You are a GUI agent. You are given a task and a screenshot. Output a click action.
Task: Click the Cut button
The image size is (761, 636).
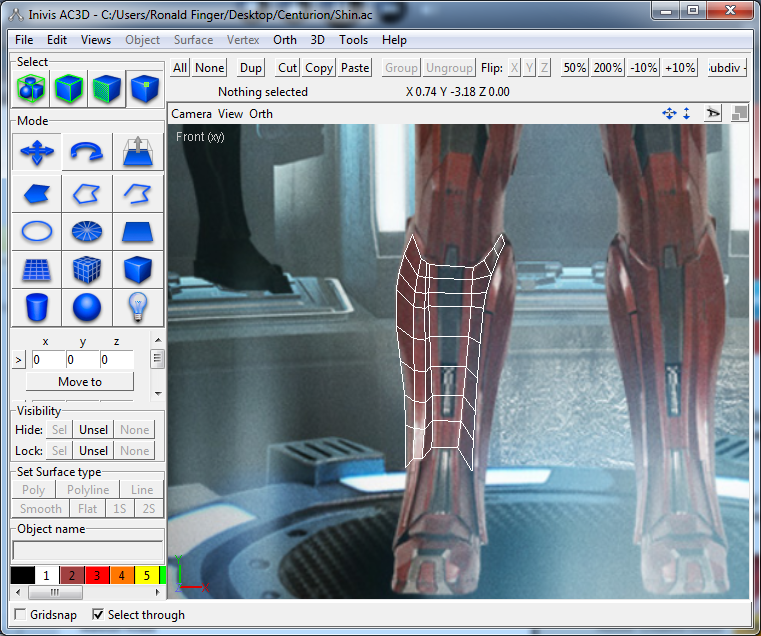(x=287, y=68)
